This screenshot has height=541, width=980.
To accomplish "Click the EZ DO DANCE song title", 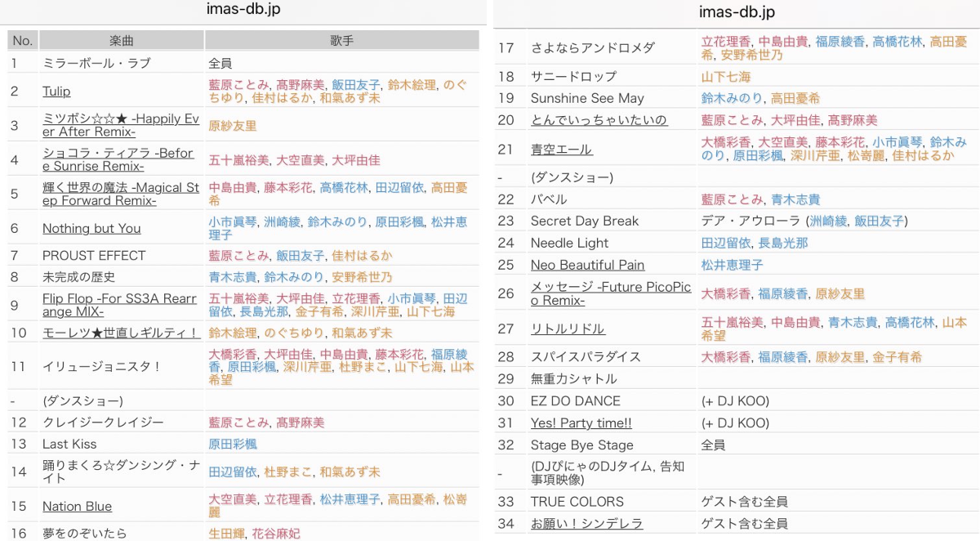I will tap(576, 401).
